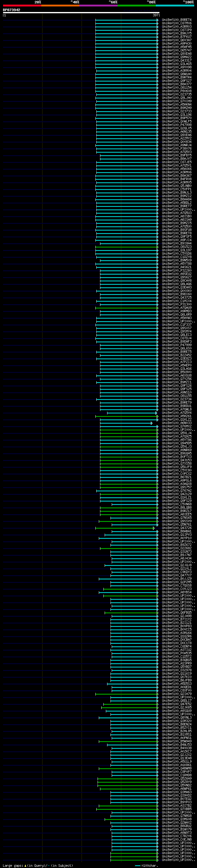The image size is (197, 868).
Task: Click the green ~80% identity legend segment
Action: point(137,6)
